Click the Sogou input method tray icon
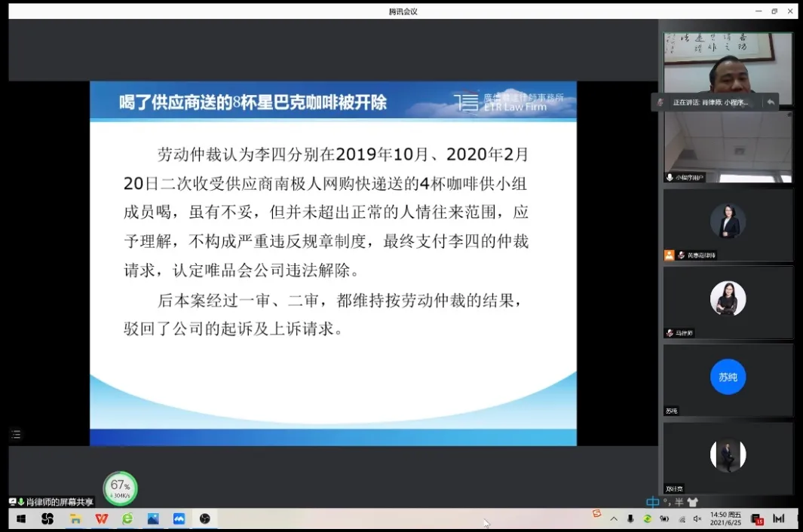Image resolution: width=803 pixels, height=532 pixels. pyautogui.click(x=596, y=513)
